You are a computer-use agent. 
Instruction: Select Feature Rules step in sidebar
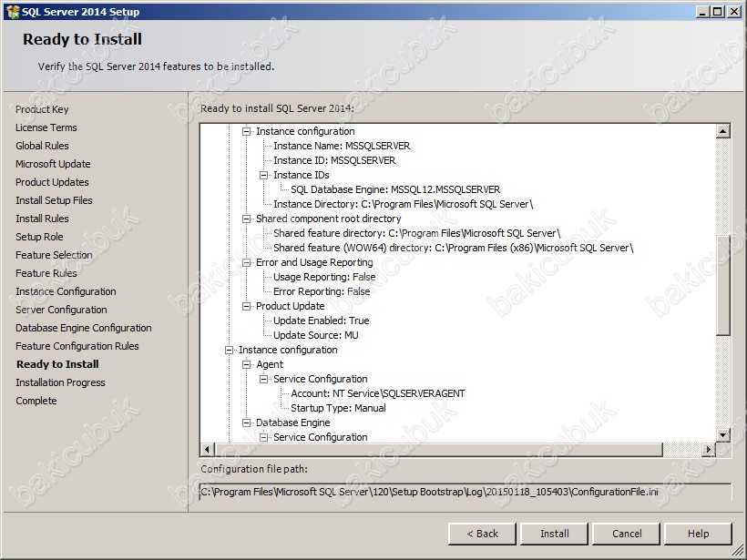pyautogui.click(x=46, y=273)
